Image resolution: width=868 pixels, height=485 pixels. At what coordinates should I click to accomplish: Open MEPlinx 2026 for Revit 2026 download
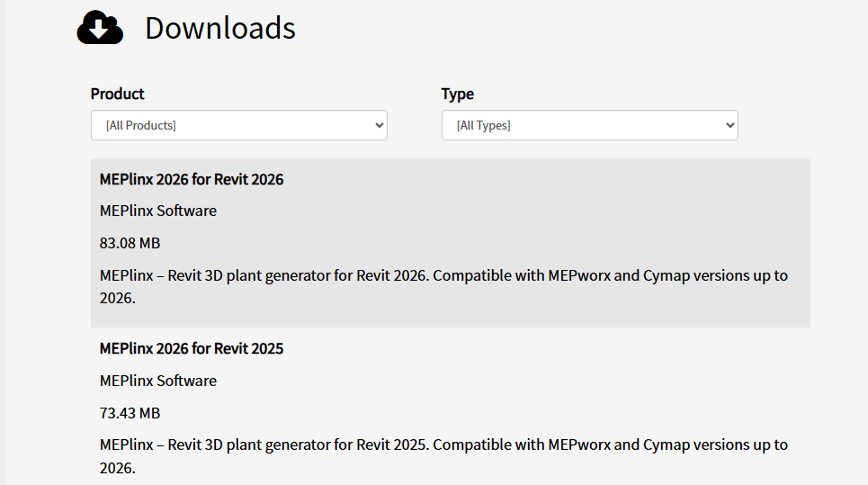click(192, 179)
